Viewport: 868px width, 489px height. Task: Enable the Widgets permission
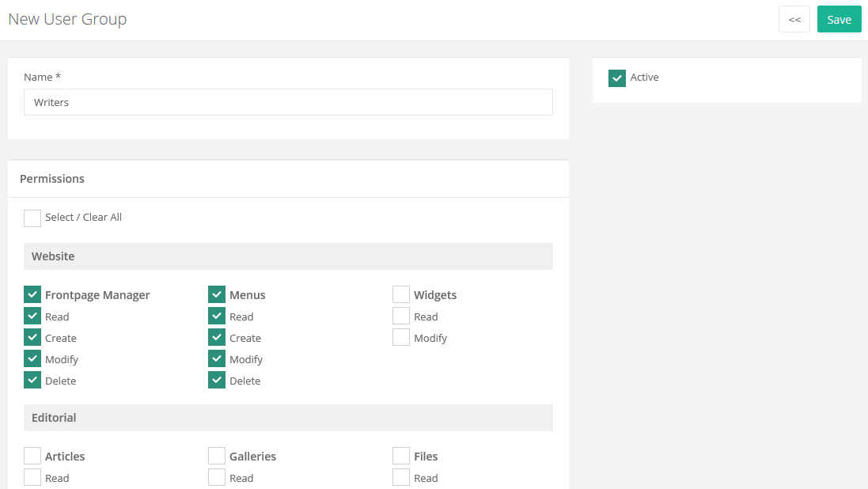tap(400, 294)
